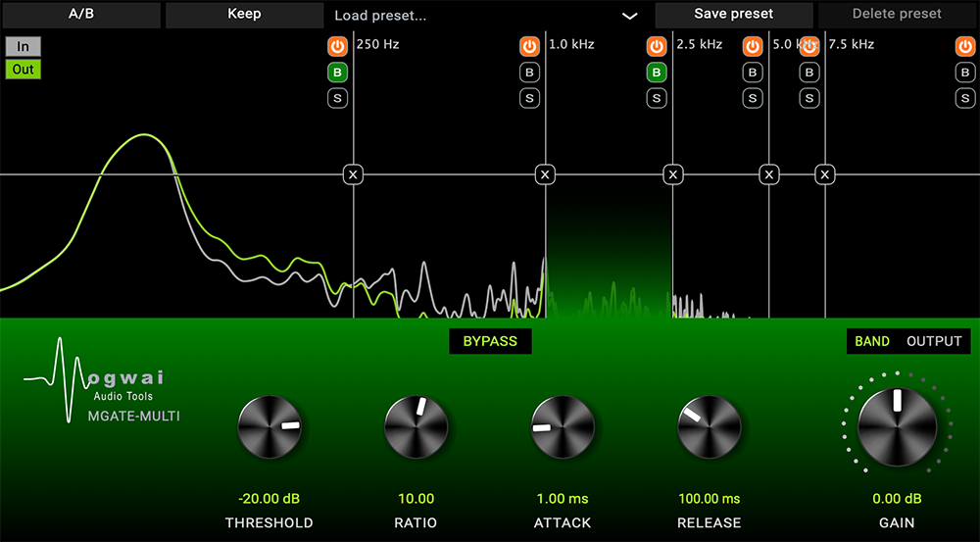This screenshot has height=542, width=980.
Task: Click the green B button near 2.5 kHz
Action: 657,73
